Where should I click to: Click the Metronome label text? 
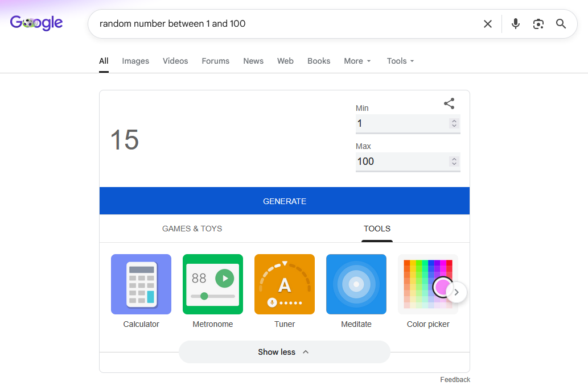[213, 324]
